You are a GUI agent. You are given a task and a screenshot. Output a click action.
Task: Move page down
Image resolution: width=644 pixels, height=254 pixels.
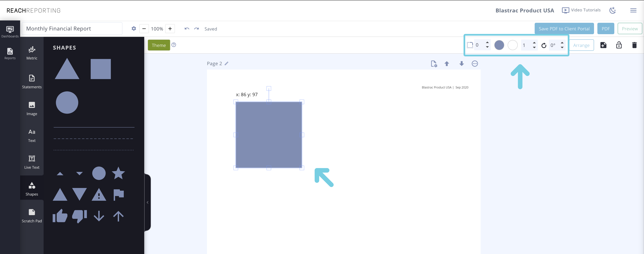coord(462,64)
